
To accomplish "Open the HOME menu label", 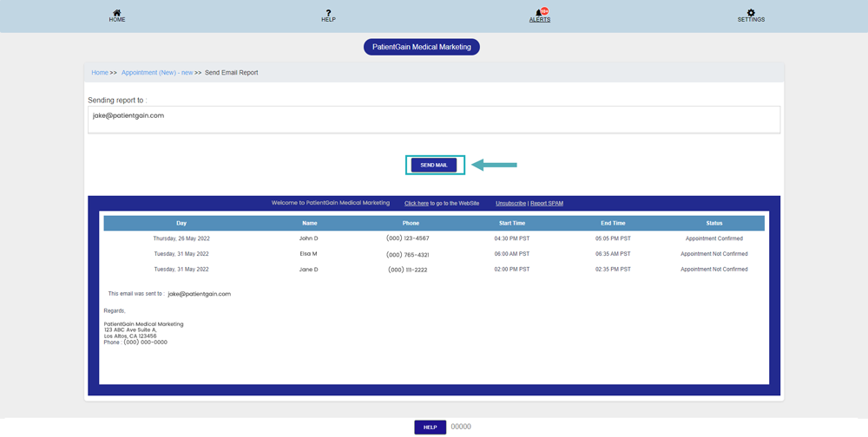I will (117, 20).
